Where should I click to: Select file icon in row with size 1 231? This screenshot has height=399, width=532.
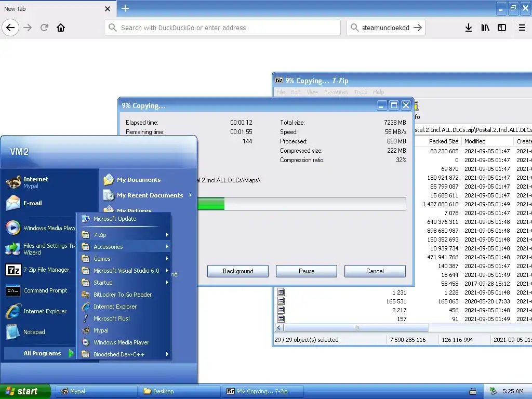pyautogui.click(x=281, y=292)
